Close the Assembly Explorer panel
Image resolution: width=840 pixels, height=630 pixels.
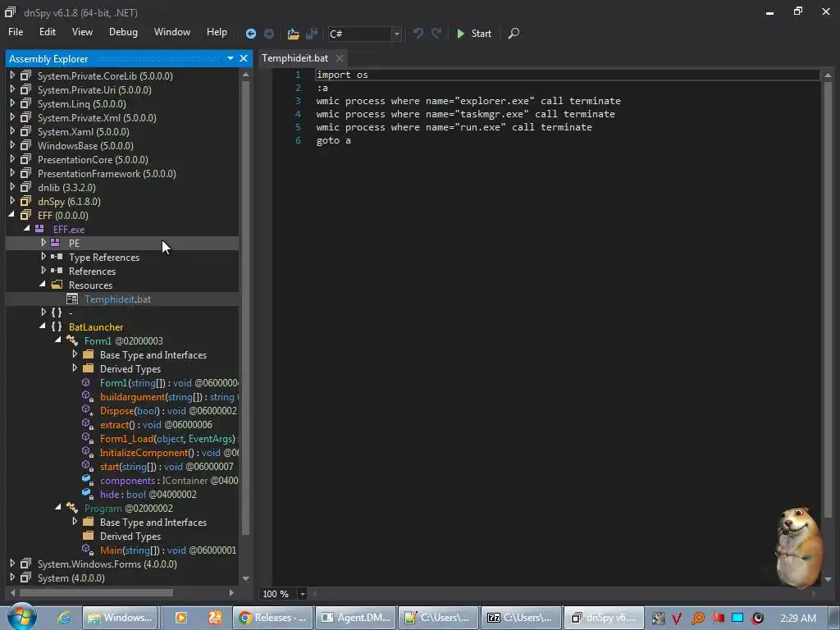pos(243,58)
